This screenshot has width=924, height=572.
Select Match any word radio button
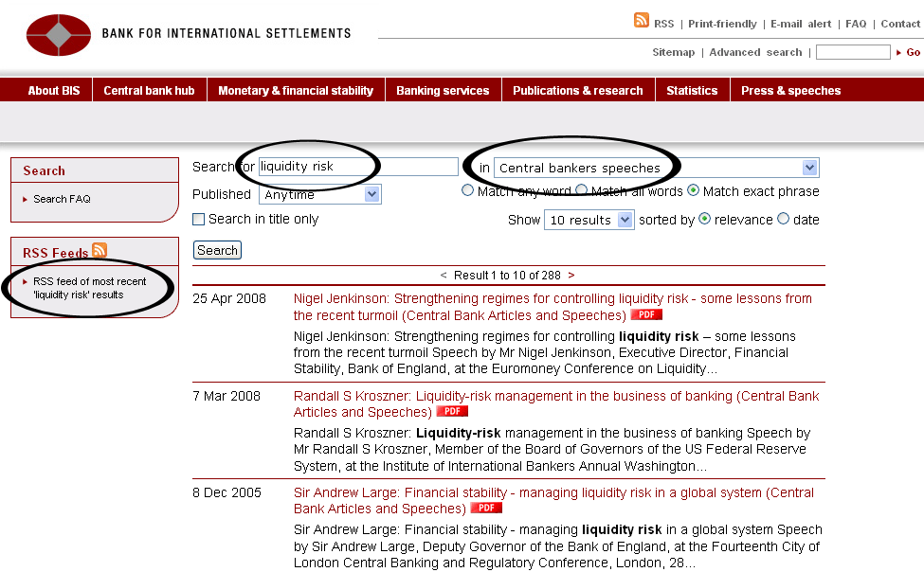point(467,190)
